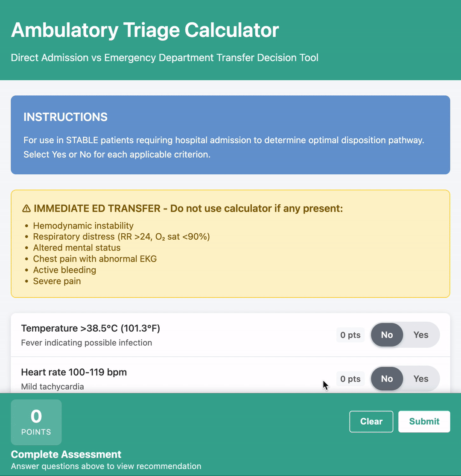Image resolution: width=461 pixels, height=476 pixels.
Task: Click the 0 pts badge for Heart rate
Action: click(350, 379)
